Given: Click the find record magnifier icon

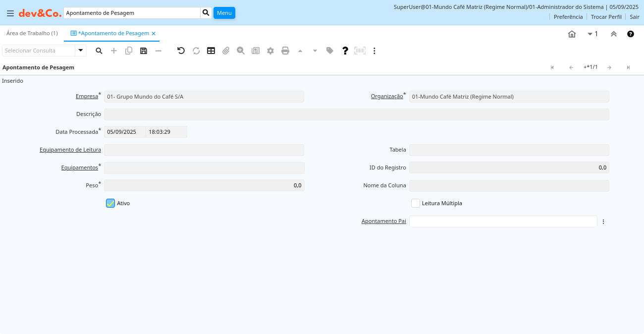Looking at the screenshot, I should tap(99, 51).
